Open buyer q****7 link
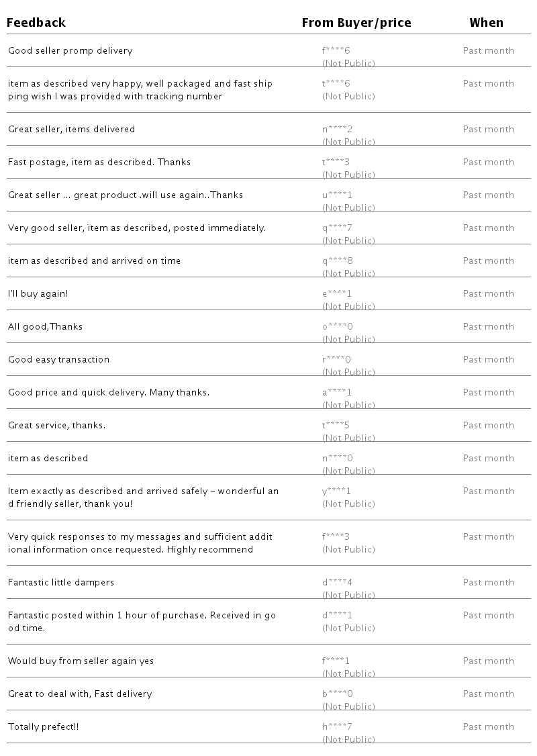The width and height of the screenshot is (537, 756). pos(337,228)
